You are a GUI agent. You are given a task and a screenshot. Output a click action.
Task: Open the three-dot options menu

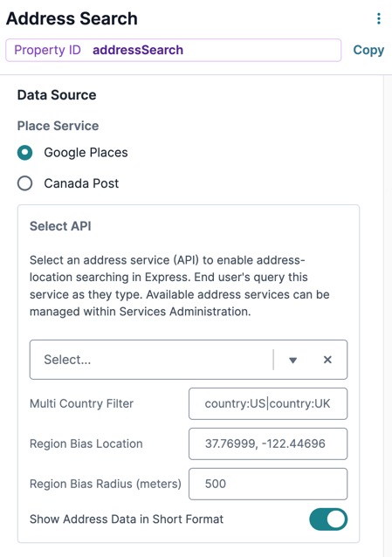379,18
